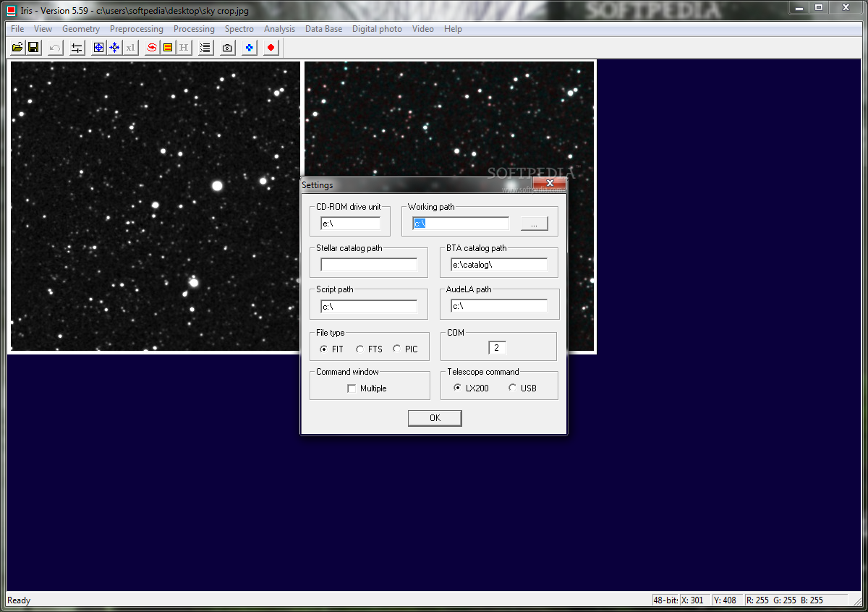Open the threshold sliders toolbar icon
This screenshot has height=612, width=868.
click(x=77, y=48)
